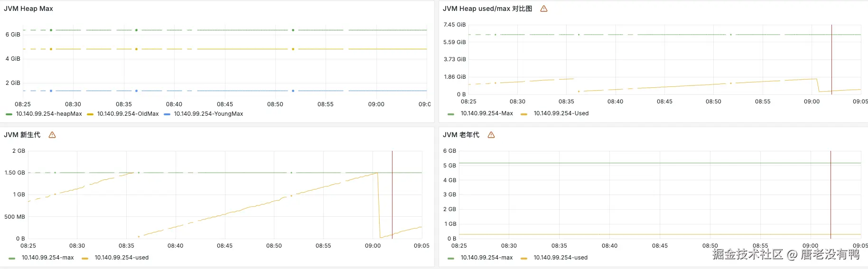Click green swatch of 10.140.99.254-heapMax legend
Image resolution: width=868 pixels, height=269 pixels.
coord(9,114)
